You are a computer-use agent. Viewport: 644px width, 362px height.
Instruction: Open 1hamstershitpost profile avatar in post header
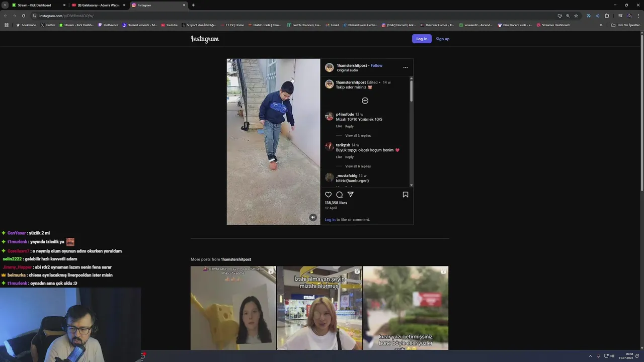(x=330, y=67)
